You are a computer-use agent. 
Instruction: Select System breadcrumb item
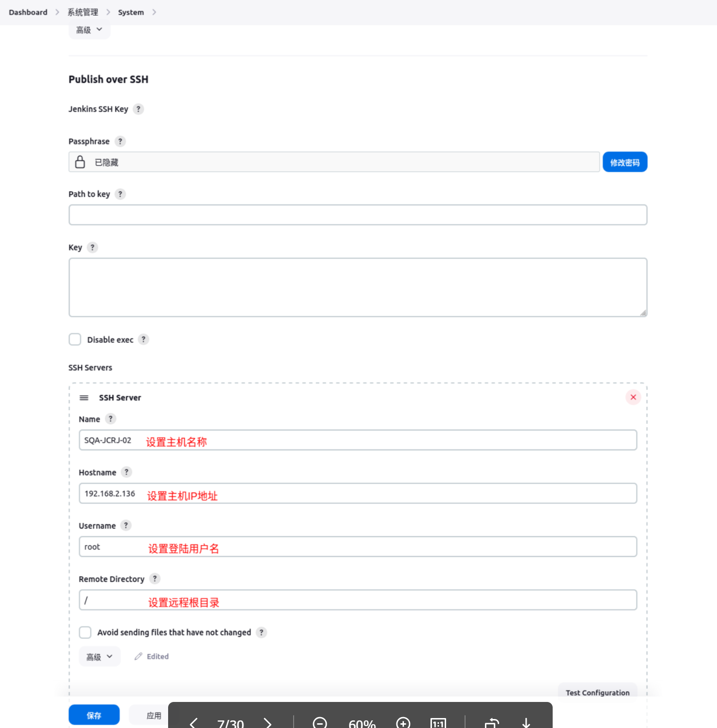[131, 12]
